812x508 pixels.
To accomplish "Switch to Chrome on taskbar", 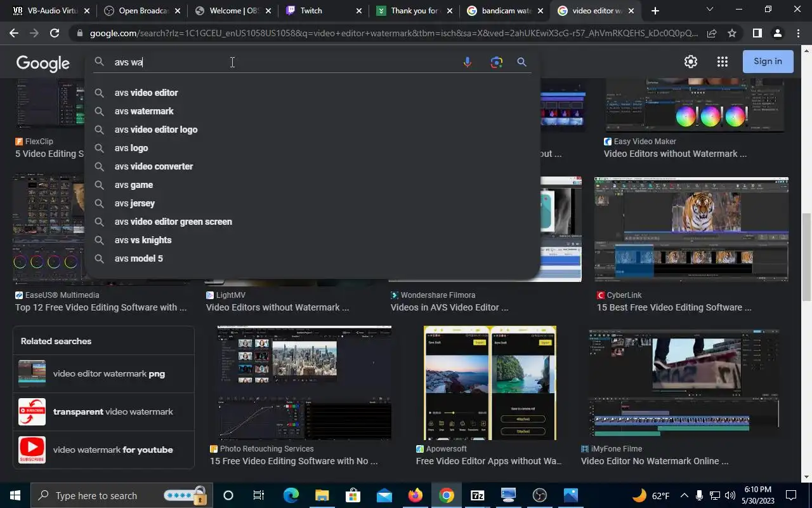I will point(447,495).
